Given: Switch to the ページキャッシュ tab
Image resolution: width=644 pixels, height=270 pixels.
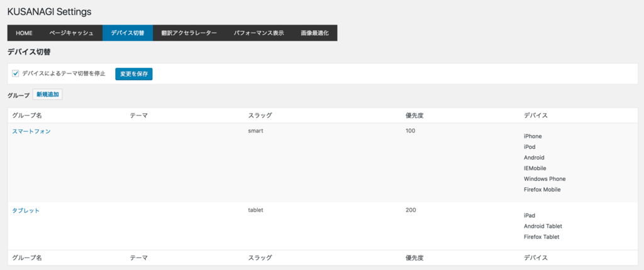Looking at the screenshot, I should pos(71,33).
